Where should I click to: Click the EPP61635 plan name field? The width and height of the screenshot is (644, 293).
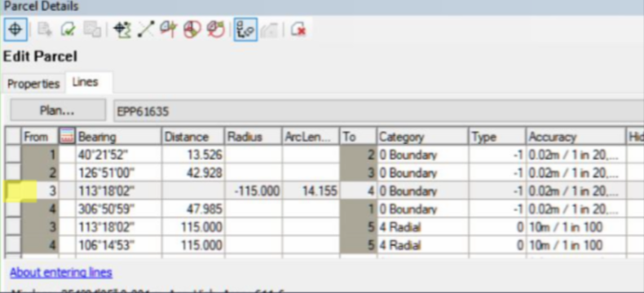379,111
